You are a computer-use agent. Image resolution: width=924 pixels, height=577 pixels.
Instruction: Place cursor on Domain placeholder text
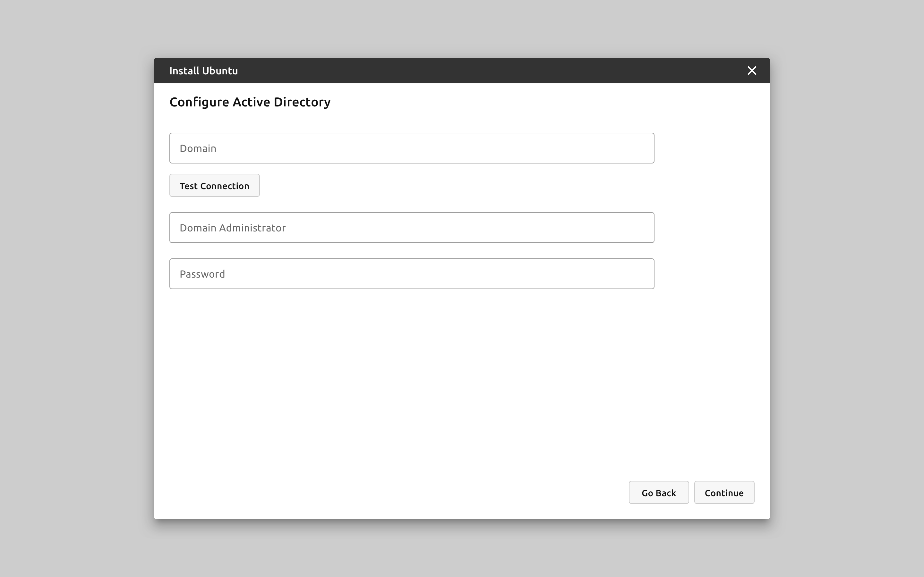tap(198, 148)
